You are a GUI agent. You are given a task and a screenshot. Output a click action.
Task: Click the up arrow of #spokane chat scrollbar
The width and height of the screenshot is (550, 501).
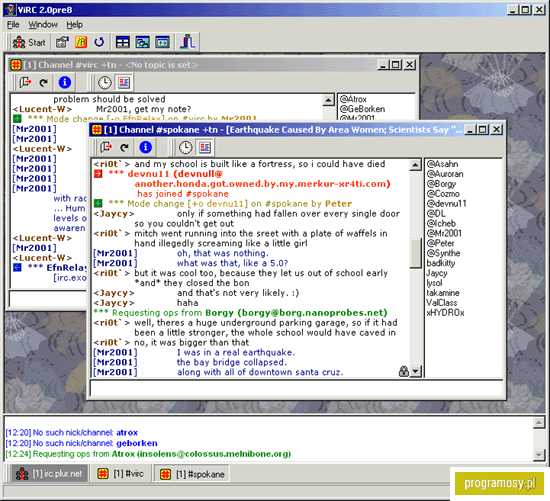(x=415, y=165)
